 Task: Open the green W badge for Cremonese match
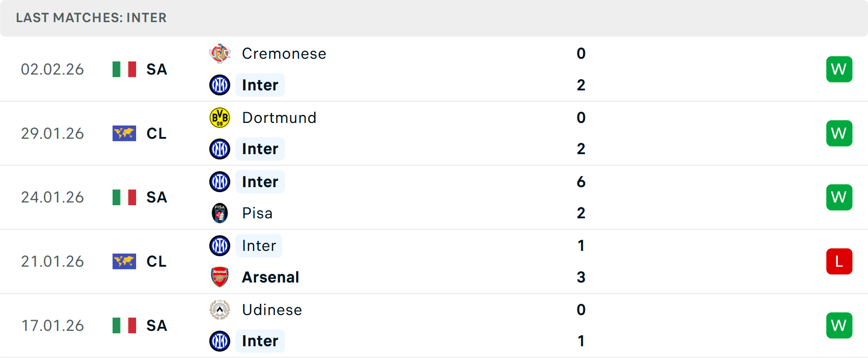(839, 69)
